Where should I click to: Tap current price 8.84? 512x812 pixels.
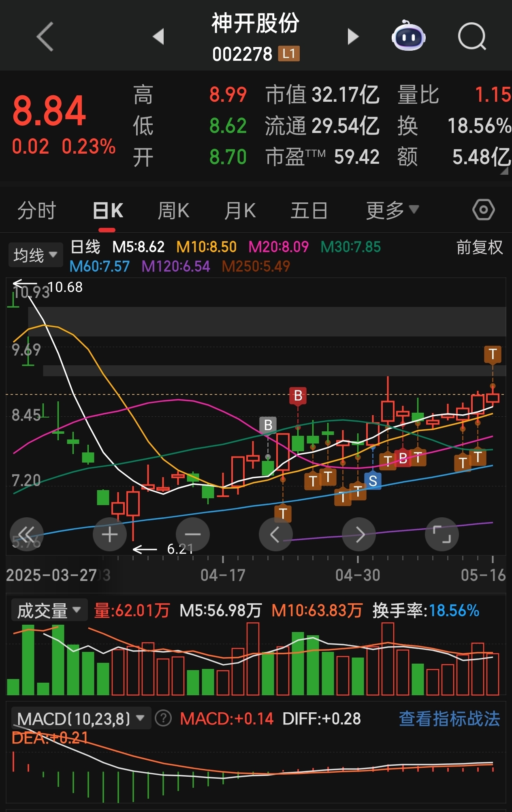click(49, 111)
